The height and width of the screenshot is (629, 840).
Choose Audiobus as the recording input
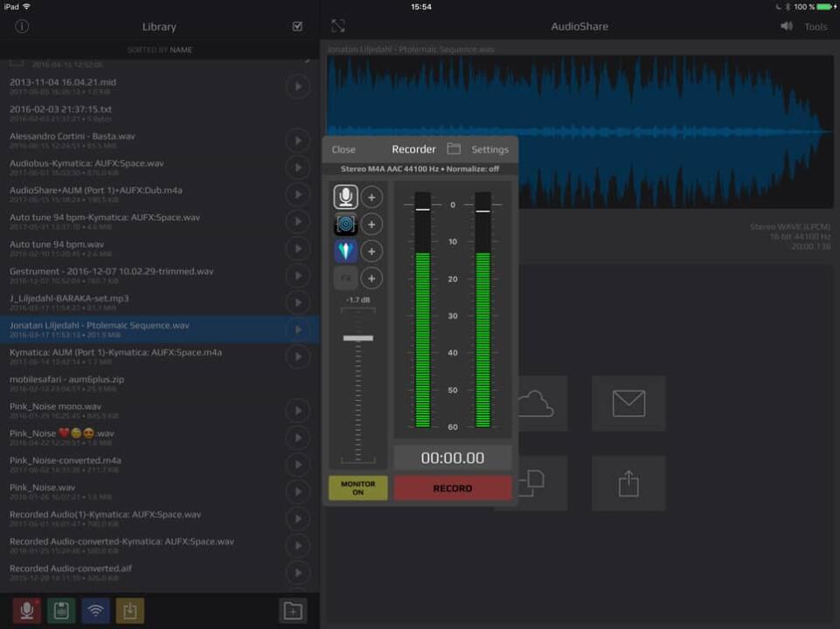pos(347,223)
